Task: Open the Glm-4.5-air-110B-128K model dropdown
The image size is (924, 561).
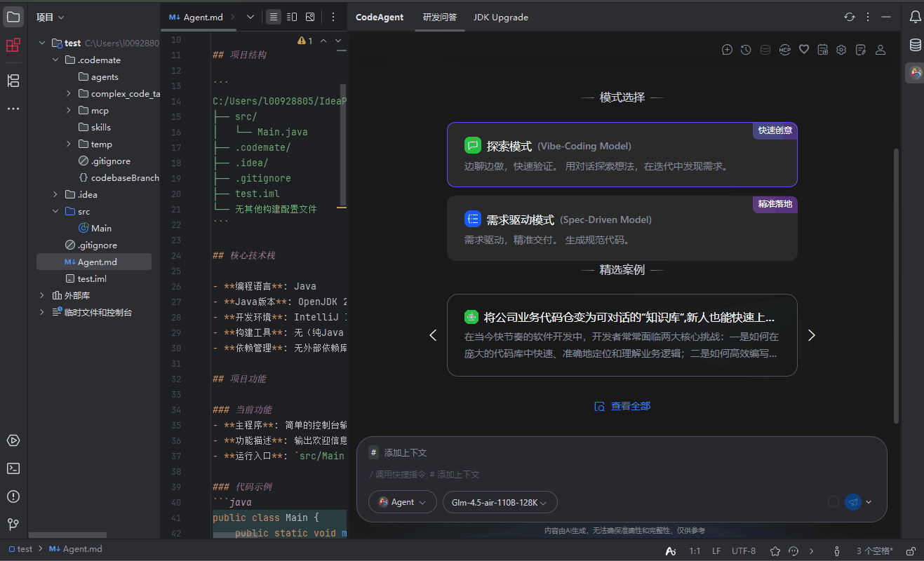Action: tap(500, 502)
